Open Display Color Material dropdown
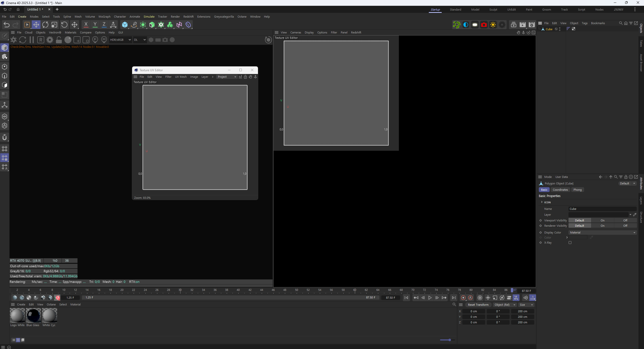 [602, 232]
